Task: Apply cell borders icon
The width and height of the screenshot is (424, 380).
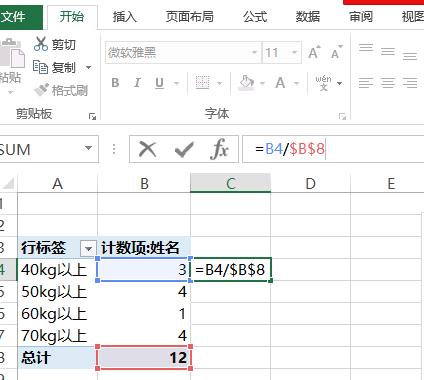Action: click(x=202, y=82)
